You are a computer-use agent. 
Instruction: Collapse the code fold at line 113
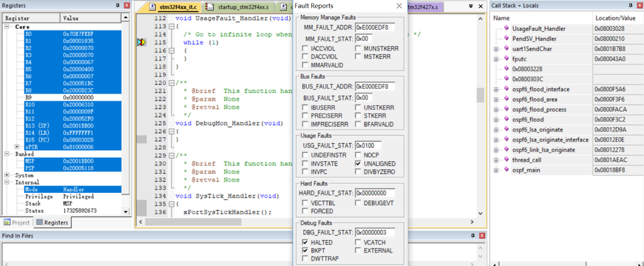[x=171, y=26]
